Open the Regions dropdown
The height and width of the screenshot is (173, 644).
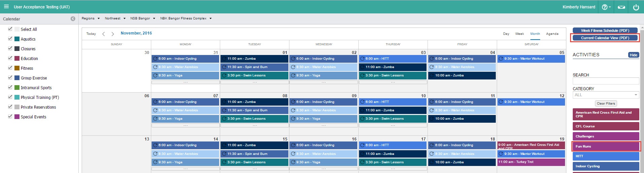coord(90,18)
